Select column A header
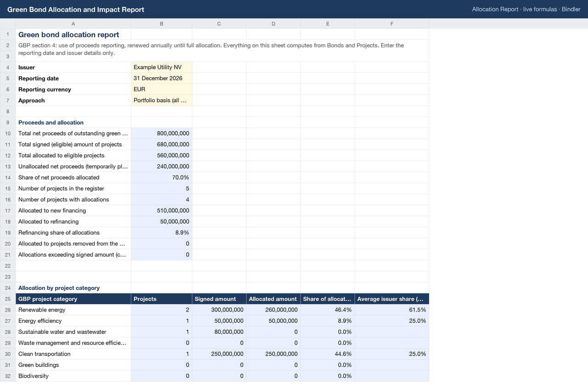 pos(73,24)
